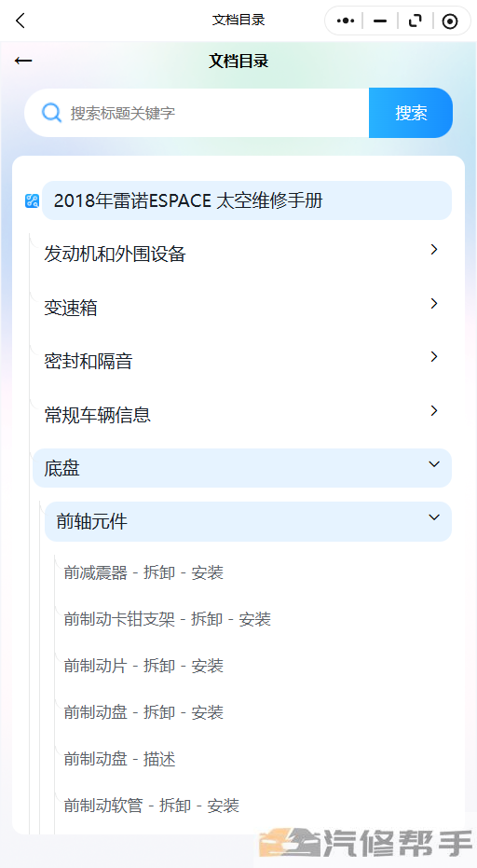Viewport: 477px width, 868px height.
Task: Click the magnifier icon in search box
Action: (51, 113)
